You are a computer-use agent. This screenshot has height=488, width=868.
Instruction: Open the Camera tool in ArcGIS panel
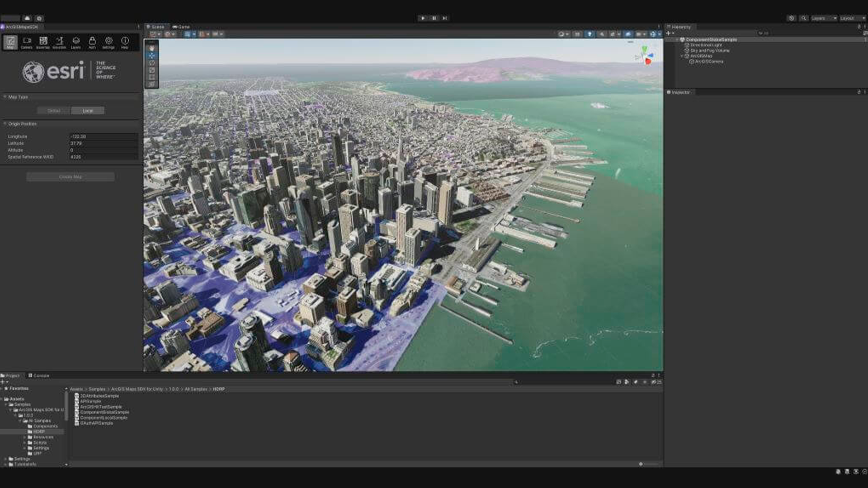(27, 42)
